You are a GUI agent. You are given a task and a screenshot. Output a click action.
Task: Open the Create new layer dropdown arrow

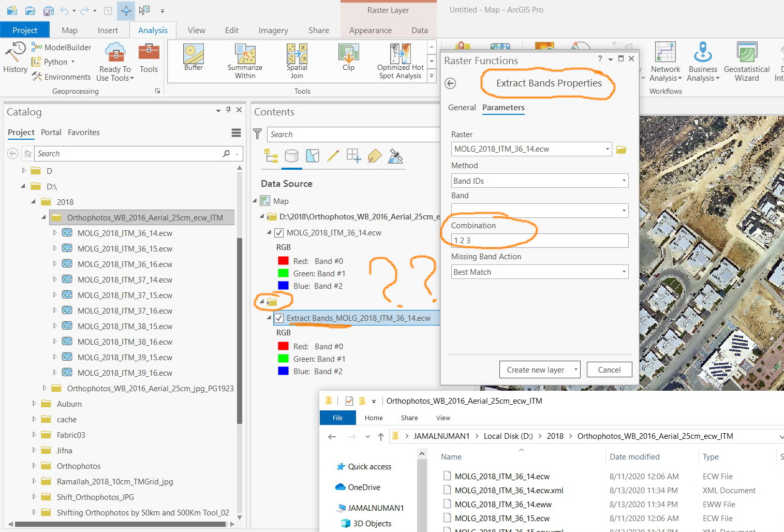[x=575, y=370]
